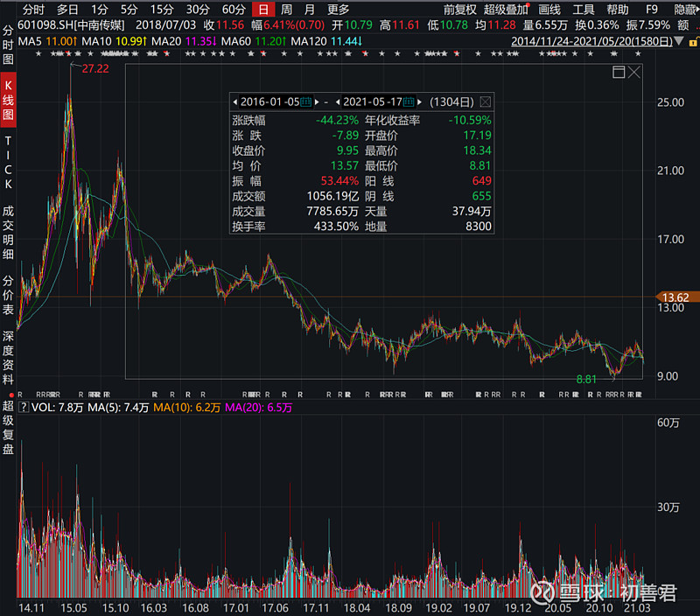Image resolution: width=700 pixels, height=616 pixels.
Task: Open the 帮助 menu
Action: pyautogui.click(x=618, y=10)
